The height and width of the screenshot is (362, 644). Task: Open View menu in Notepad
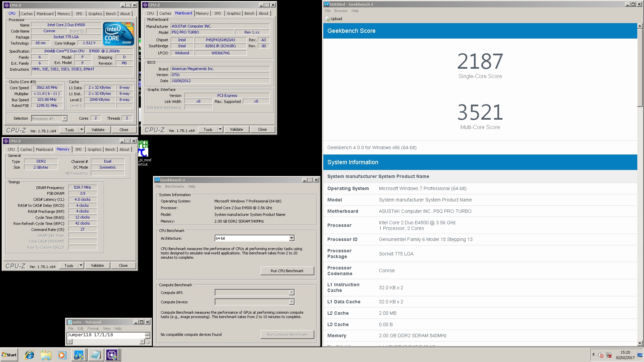(107, 328)
